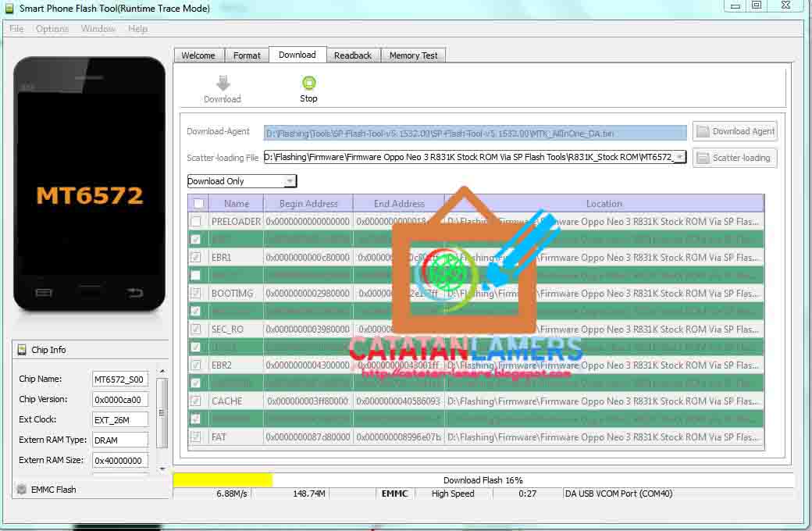Uncheck the EBR1 row checkbox
Viewport: 812px width, 531px height.
click(x=196, y=257)
